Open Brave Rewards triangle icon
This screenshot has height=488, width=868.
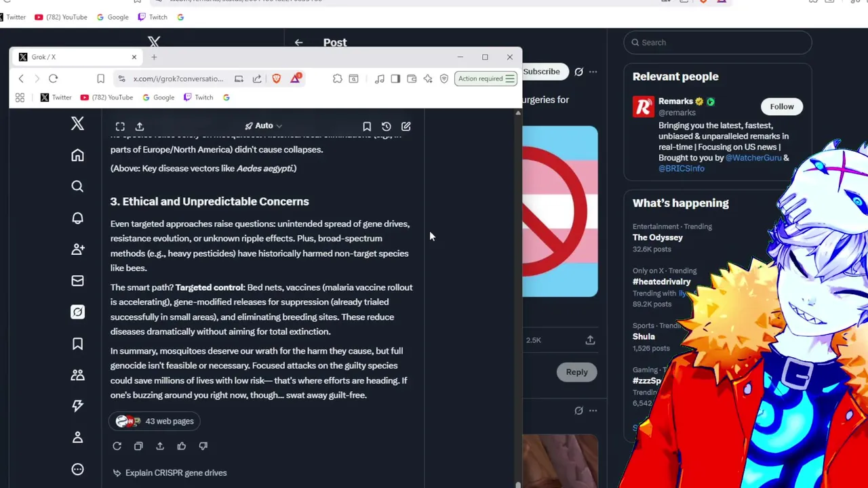tap(296, 79)
